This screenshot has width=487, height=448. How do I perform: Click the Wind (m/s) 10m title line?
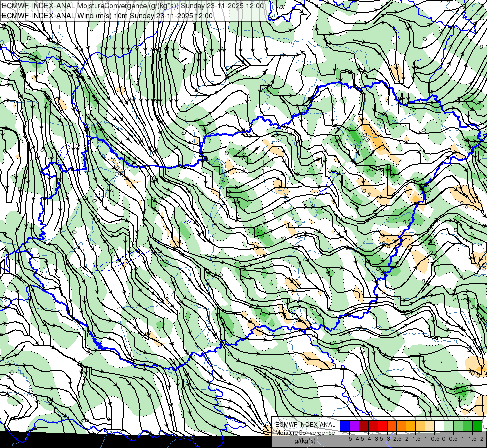click(x=107, y=16)
